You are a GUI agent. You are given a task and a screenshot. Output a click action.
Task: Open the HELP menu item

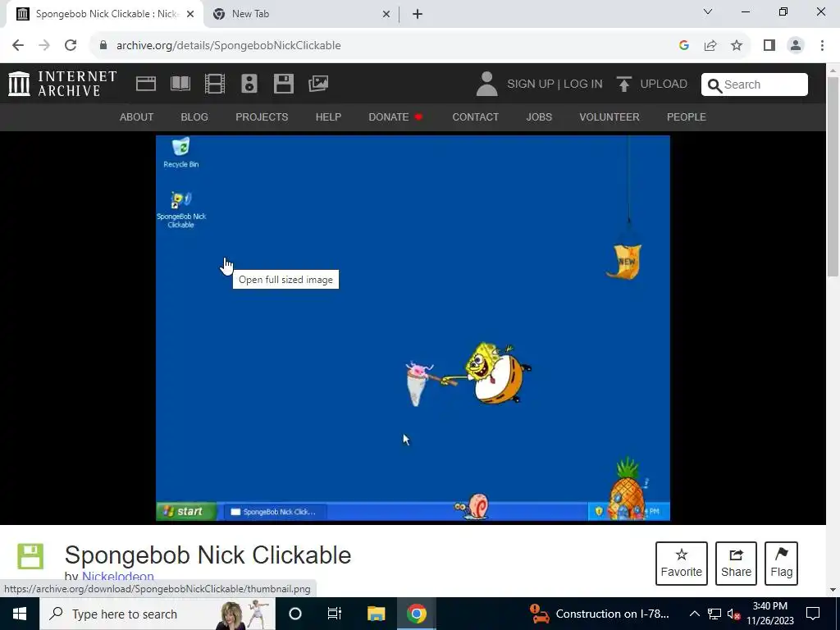[328, 116]
